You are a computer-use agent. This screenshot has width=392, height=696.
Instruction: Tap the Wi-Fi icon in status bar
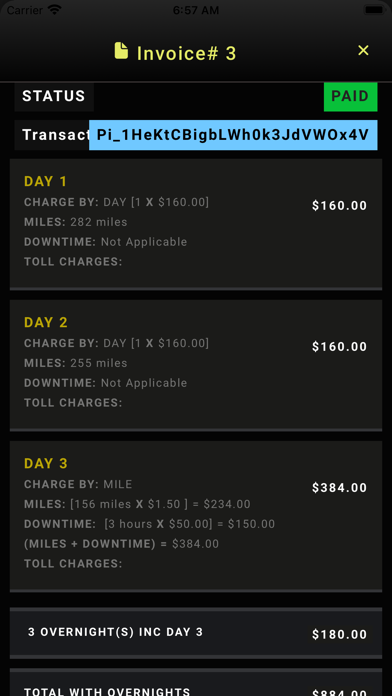click(x=55, y=10)
